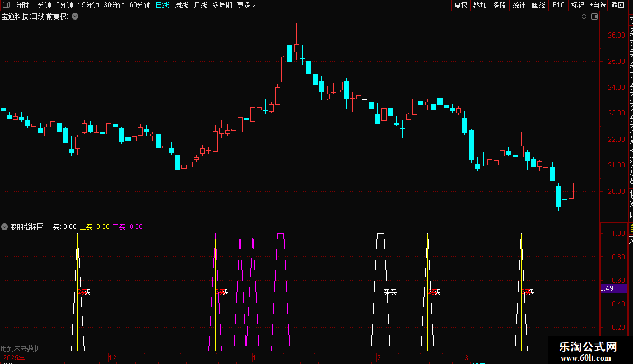Select the 5分钟 period tab
This screenshot has width=633, height=364.
(64, 5)
